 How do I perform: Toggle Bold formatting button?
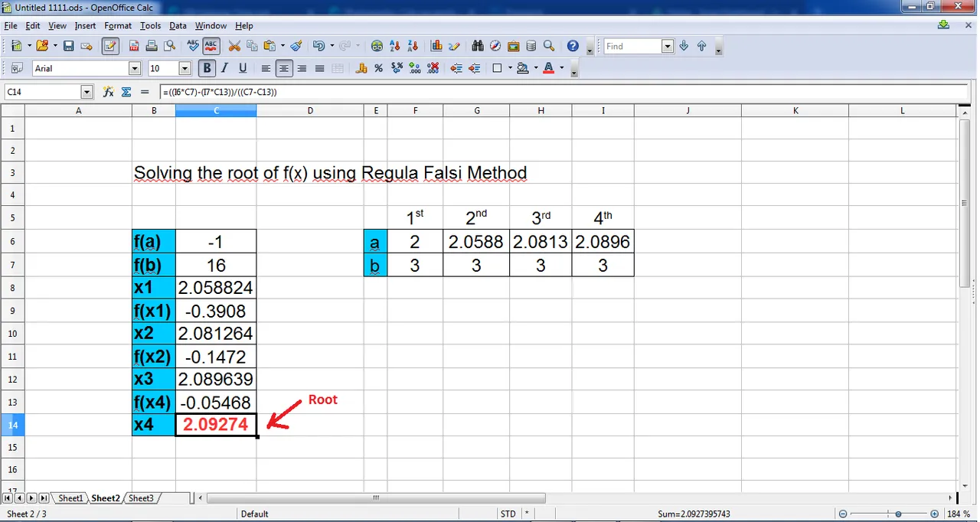click(x=207, y=69)
